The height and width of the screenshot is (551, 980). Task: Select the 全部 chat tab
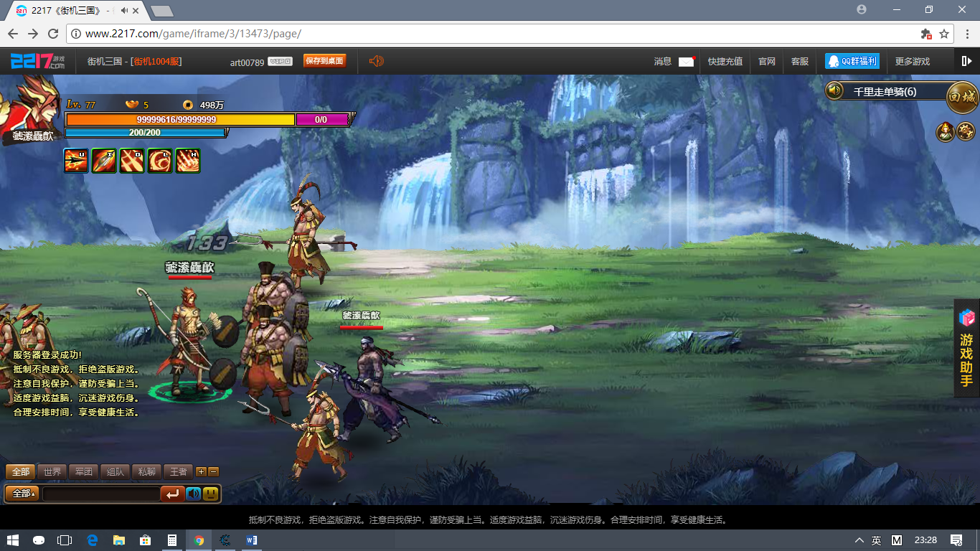(21, 471)
